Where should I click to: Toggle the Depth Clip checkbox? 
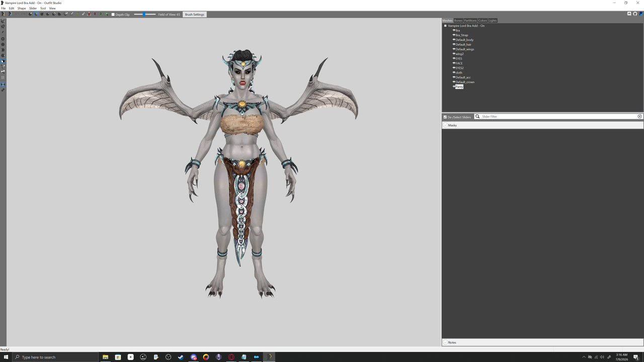(x=113, y=15)
